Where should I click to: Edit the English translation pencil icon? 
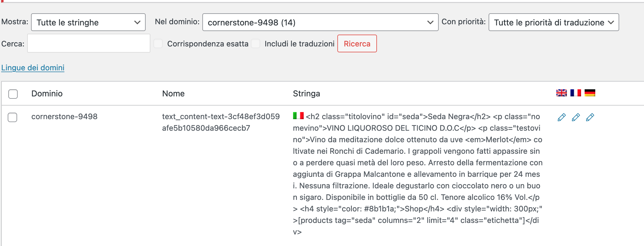pyautogui.click(x=562, y=117)
